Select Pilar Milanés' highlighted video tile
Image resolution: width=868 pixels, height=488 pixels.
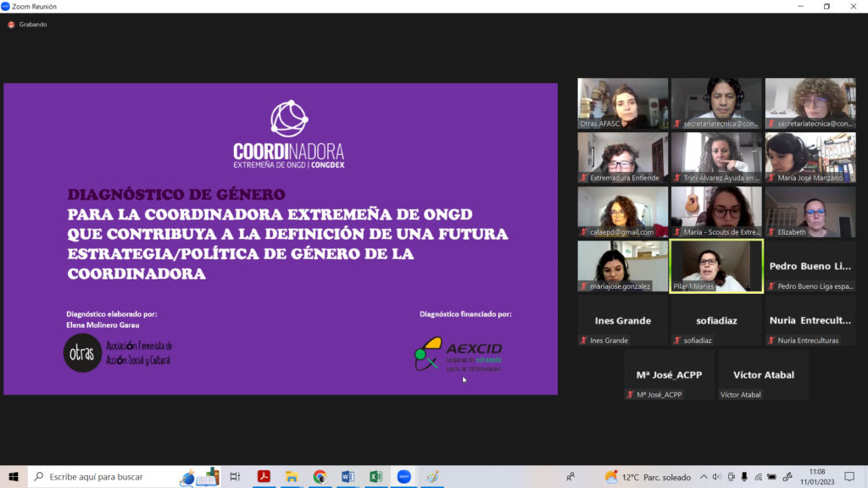click(x=716, y=266)
